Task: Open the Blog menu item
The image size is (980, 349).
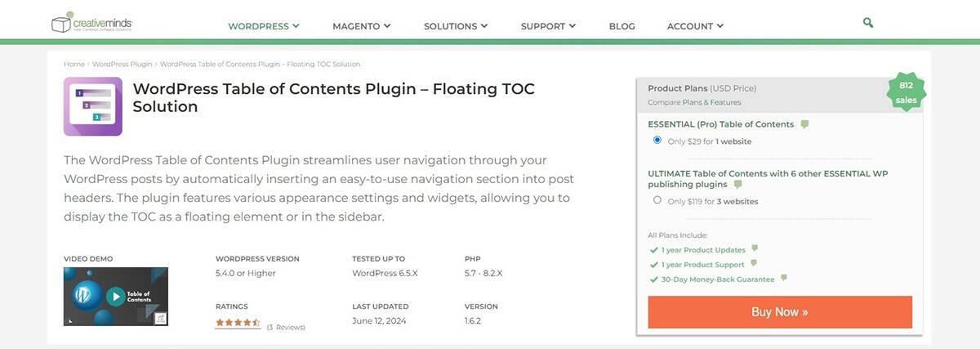Action: coord(621,26)
